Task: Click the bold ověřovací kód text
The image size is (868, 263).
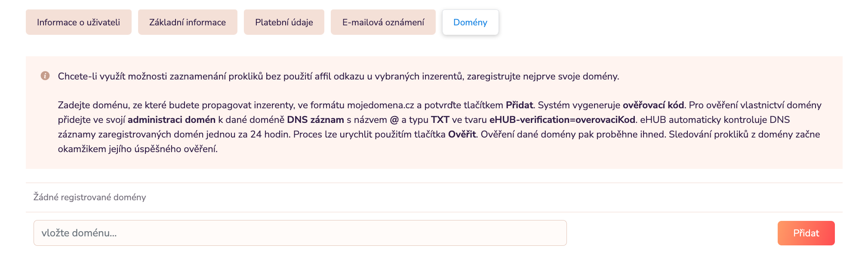Action: pos(653,105)
